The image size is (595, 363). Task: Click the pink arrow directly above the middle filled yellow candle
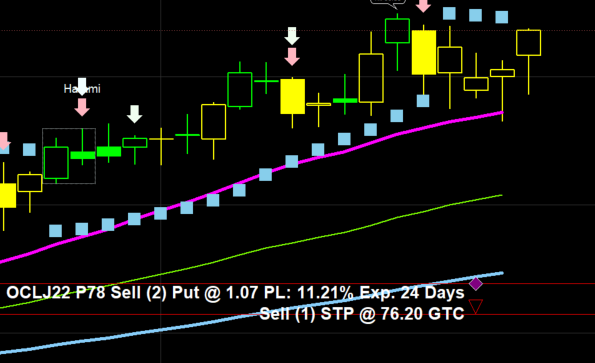pos(292,57)
